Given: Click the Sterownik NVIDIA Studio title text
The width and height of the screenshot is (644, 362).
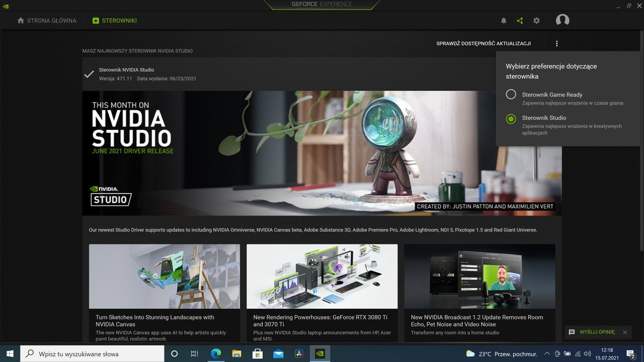Looking at the screenshot, I should tap(126, 70).
